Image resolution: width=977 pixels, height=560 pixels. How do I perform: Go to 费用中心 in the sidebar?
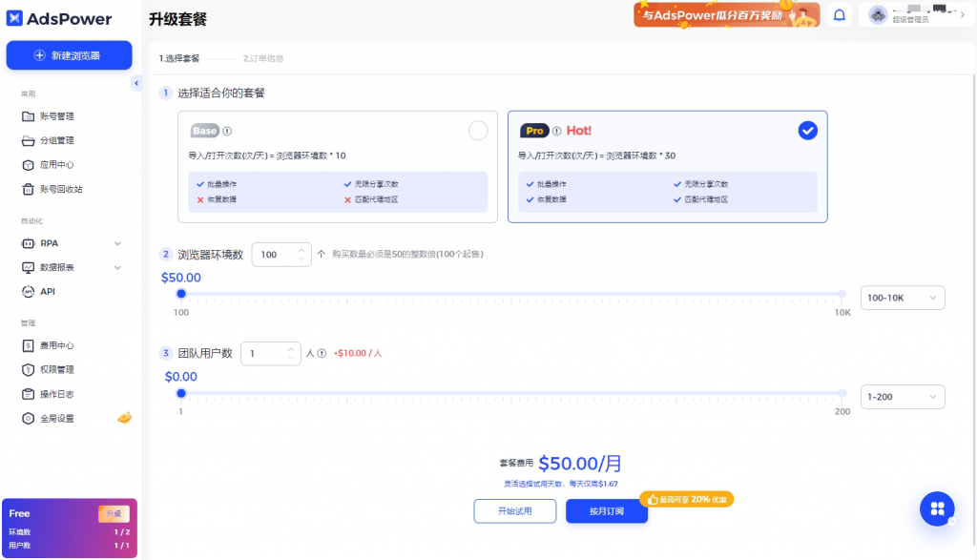56,345
